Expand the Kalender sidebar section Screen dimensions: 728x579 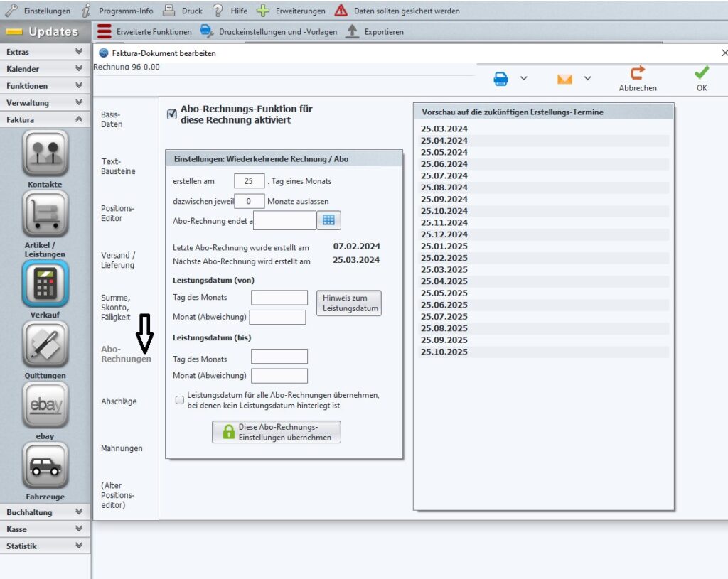pyautogui.click(x=45, y=69)
